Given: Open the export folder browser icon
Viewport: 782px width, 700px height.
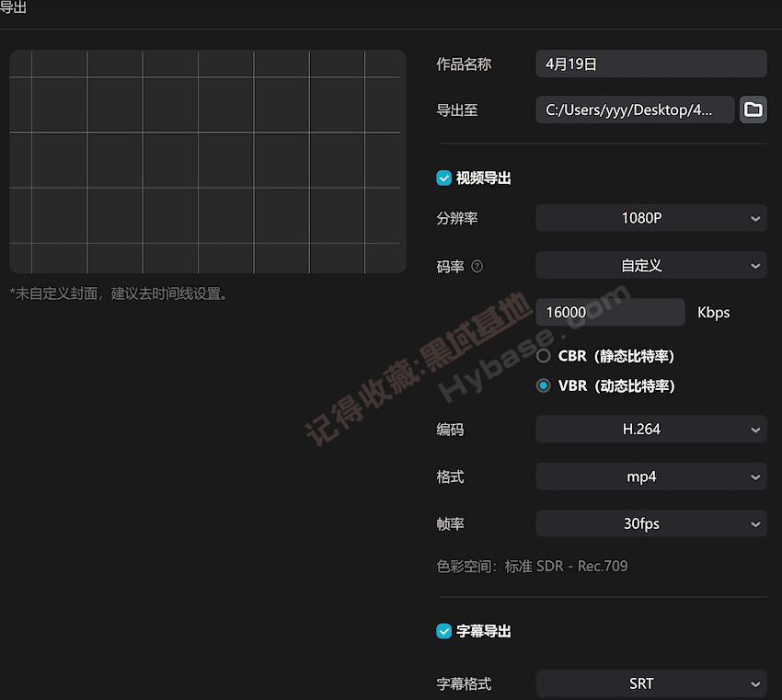Looking at the screenshot, I should pos(753,109).
